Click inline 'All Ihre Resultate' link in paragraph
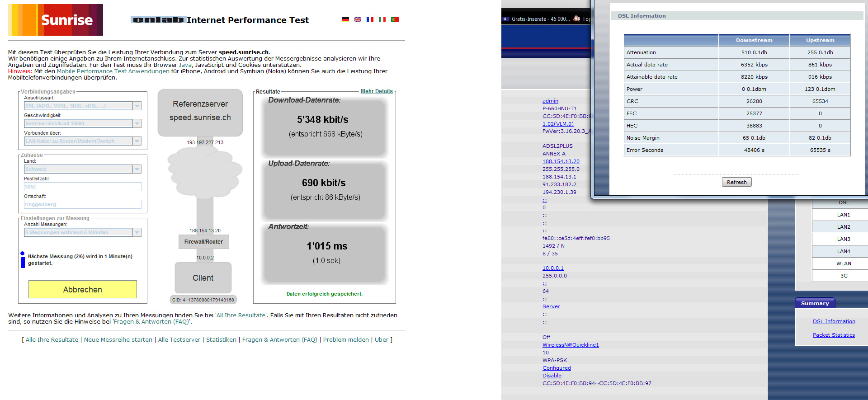Image resolution: width=868 pixels, height=400 pixels. click(x=241, y=315)
